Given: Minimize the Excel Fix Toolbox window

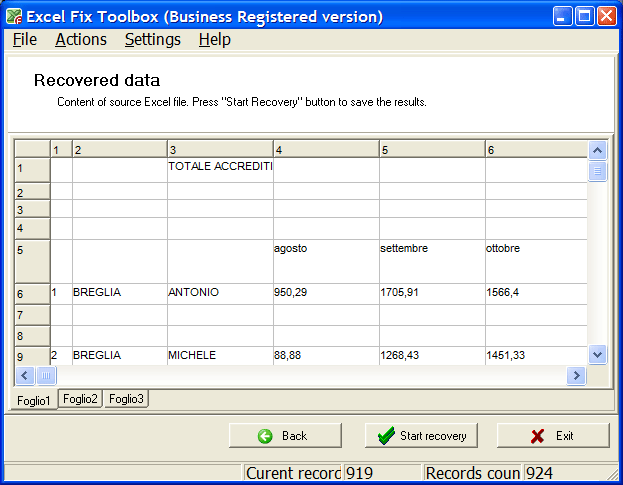Looking at the screenshot, I should tap(562, 16).
